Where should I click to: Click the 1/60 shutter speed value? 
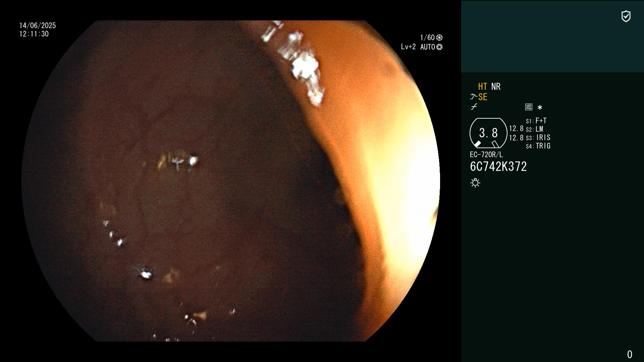427,38
